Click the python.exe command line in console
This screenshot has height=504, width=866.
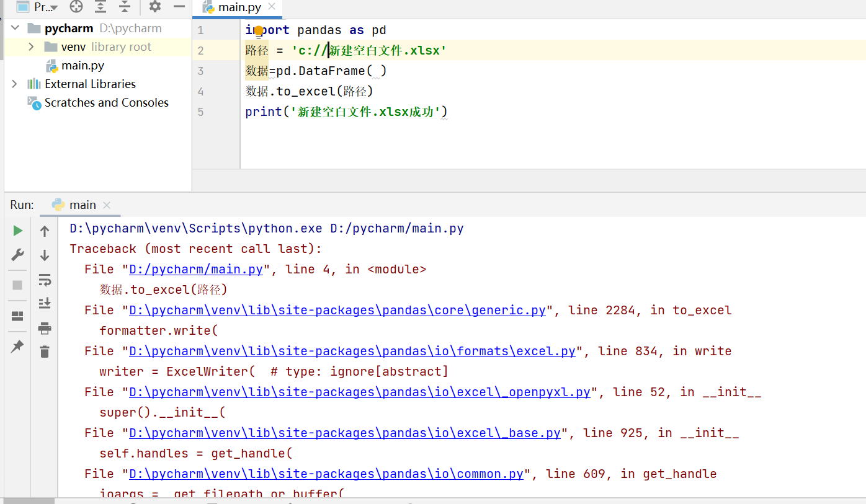coord(267,229)
